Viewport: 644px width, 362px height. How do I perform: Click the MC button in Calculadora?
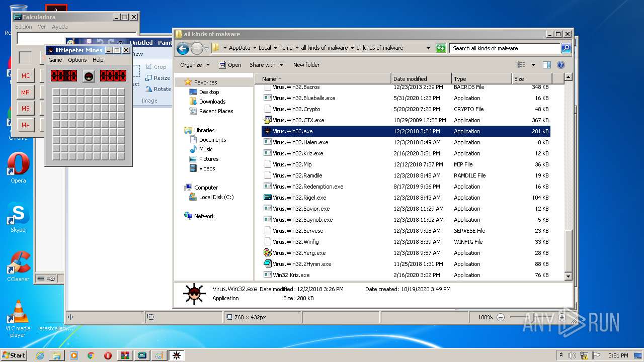pos(26,76)
